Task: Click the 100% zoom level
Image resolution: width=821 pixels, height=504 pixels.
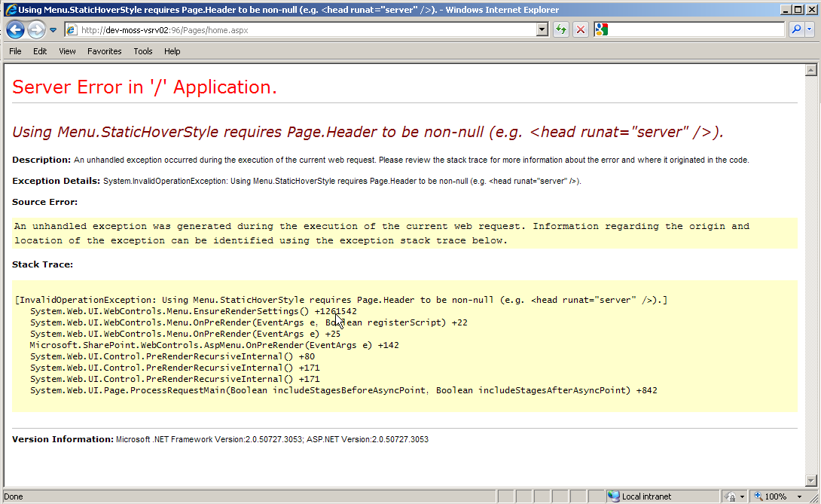Action: (x=776, y=496)
